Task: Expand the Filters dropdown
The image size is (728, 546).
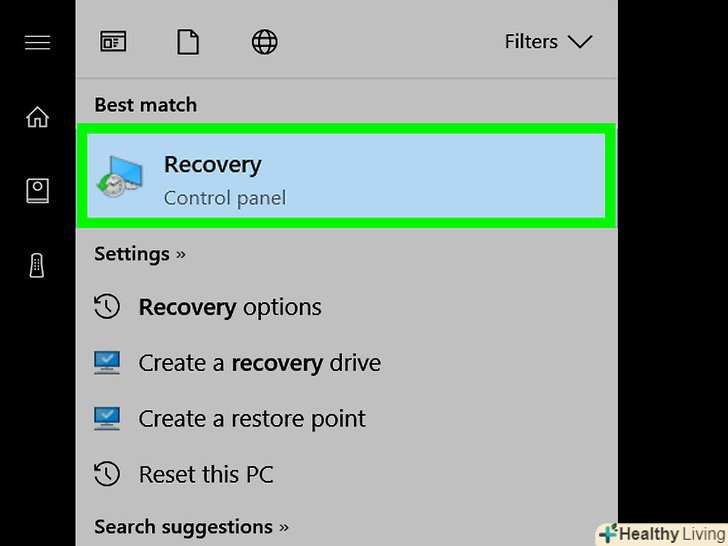Action: 548,42
